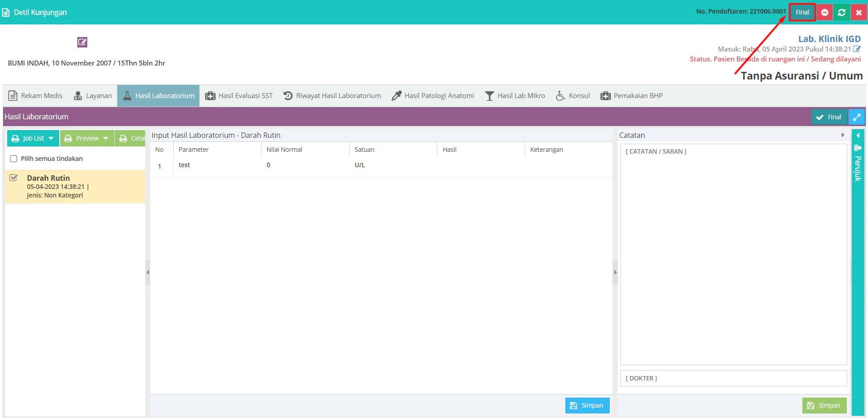
Task: Switch to the Layanan tab
Action: coord(93,96)
